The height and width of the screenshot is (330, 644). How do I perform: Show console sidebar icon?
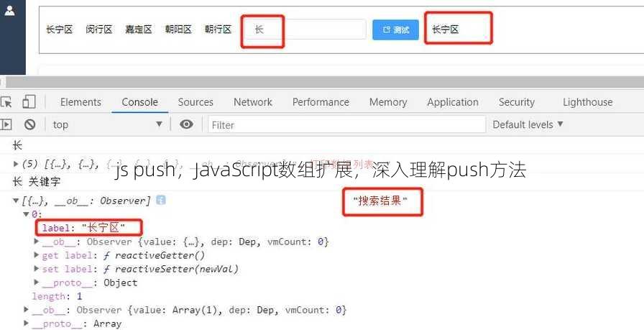coord(6,124)
